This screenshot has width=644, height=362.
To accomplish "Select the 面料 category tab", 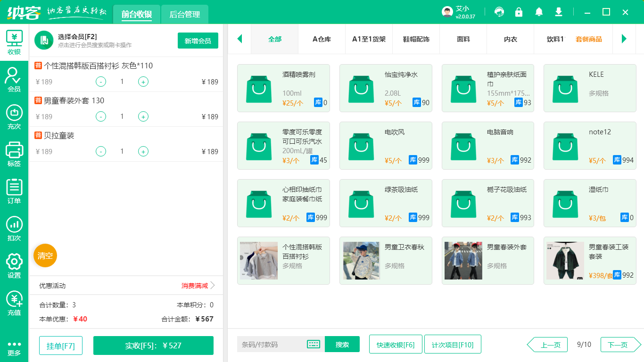I will (463, 39).
